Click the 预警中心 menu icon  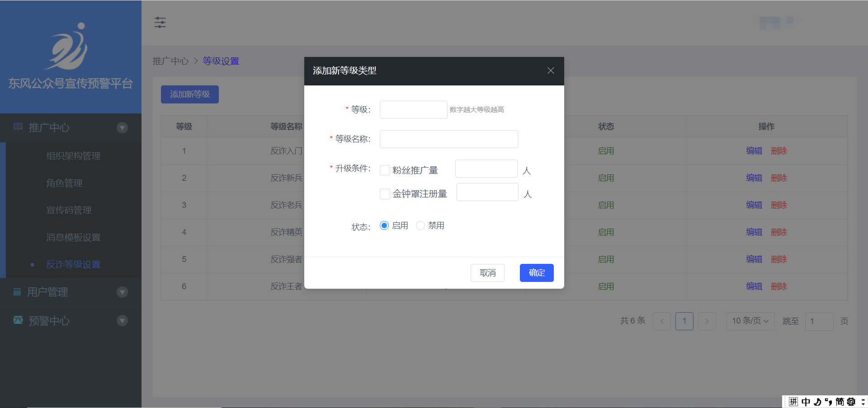[18, 320]
